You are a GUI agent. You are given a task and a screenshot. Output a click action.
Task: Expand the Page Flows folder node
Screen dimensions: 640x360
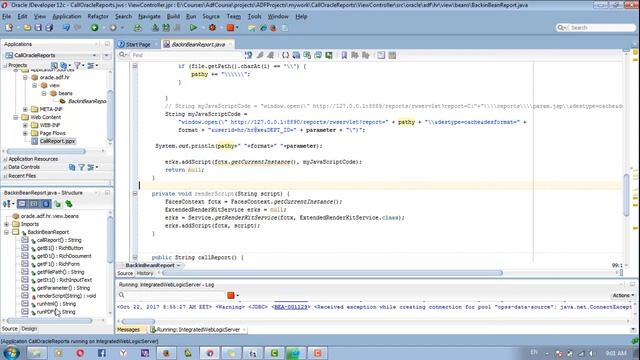pos(25,133)
